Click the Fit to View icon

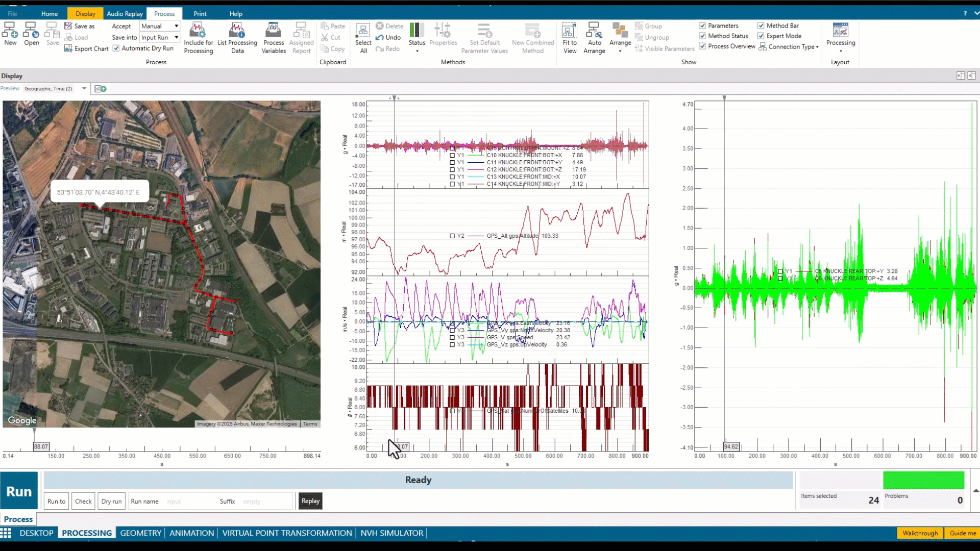569,31
